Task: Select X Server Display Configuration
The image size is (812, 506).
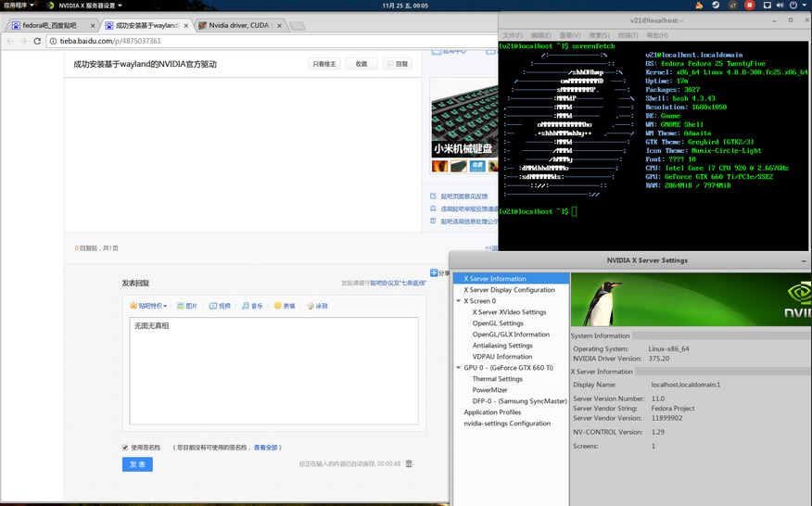Action: 509,290
